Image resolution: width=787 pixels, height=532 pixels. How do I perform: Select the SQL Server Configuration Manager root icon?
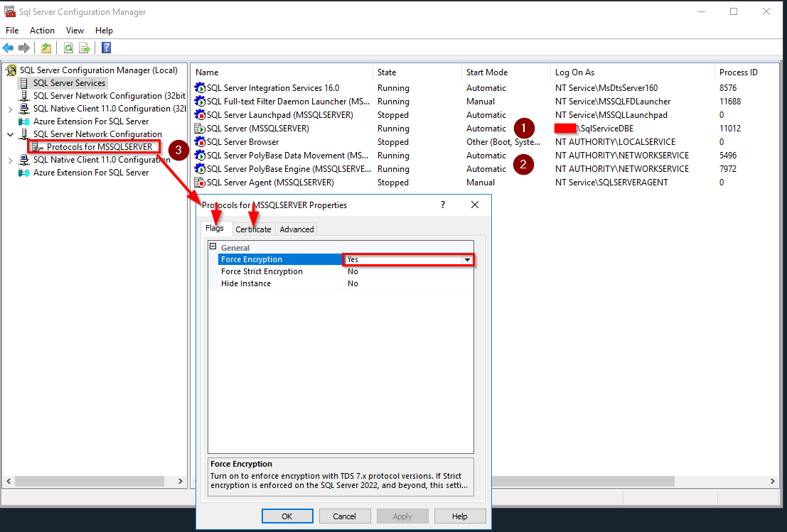(11, 70)
